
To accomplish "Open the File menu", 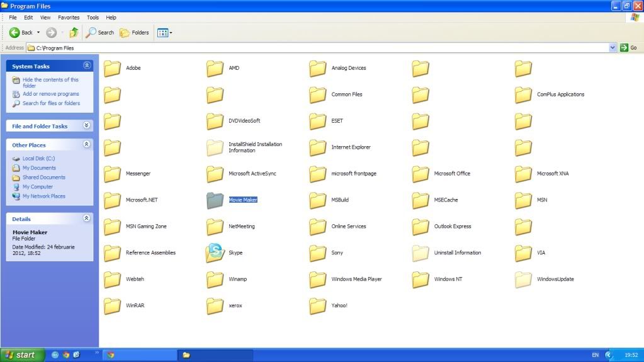I will 13,17.
